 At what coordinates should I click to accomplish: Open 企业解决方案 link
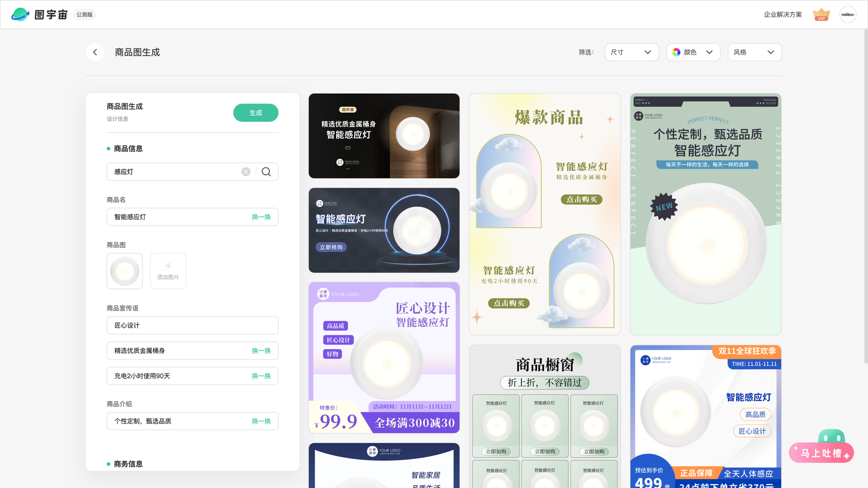[782, 14]
